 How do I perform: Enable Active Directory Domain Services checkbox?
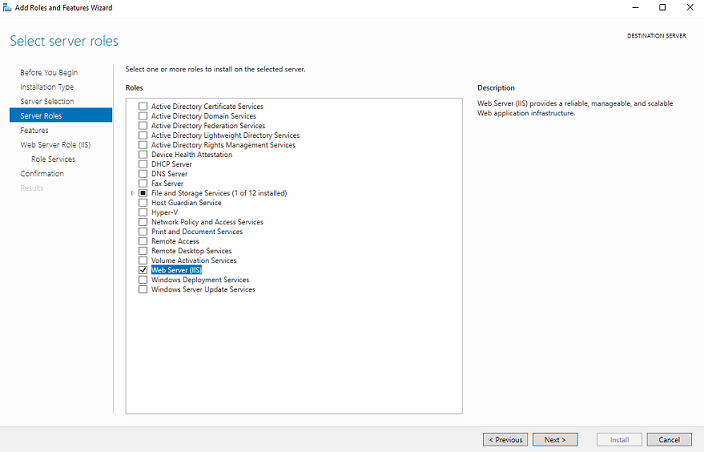tap(143, 116)
